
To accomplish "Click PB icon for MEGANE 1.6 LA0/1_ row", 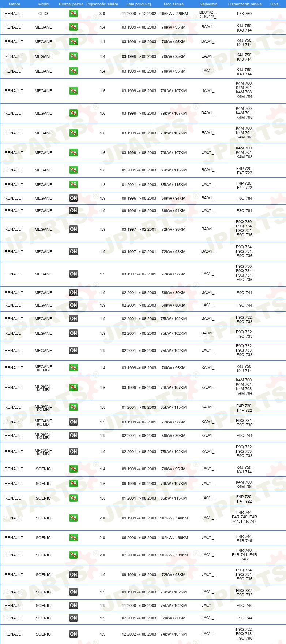I will point(74,153).
